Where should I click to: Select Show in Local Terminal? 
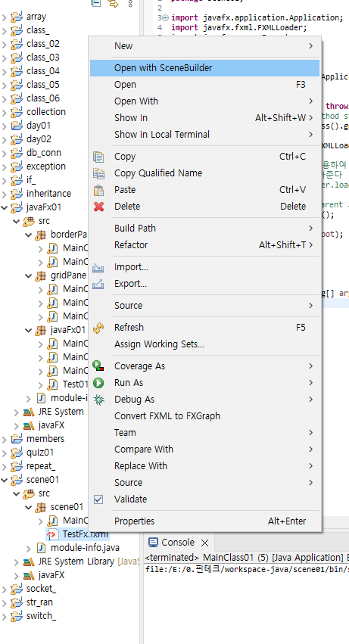[204, 134]
